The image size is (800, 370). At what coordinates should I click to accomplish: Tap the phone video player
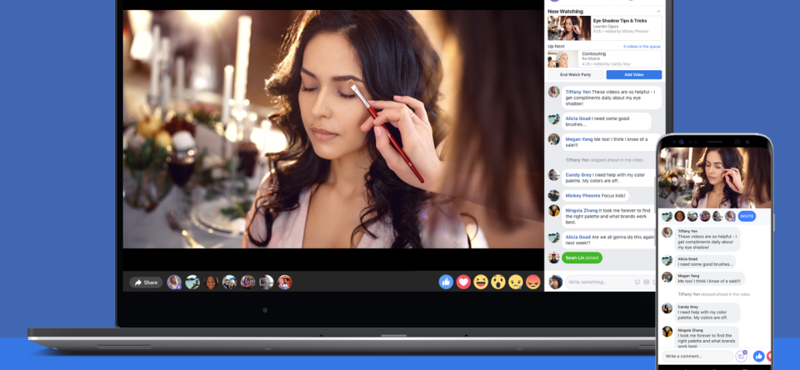tap(714, 177)
